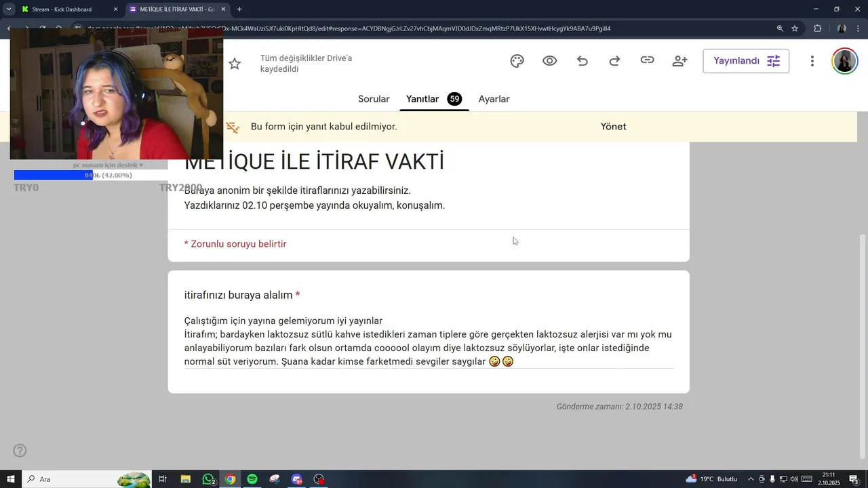Screen dimensions: 868x488
Task: Star the form document
Action: [235, 64]
